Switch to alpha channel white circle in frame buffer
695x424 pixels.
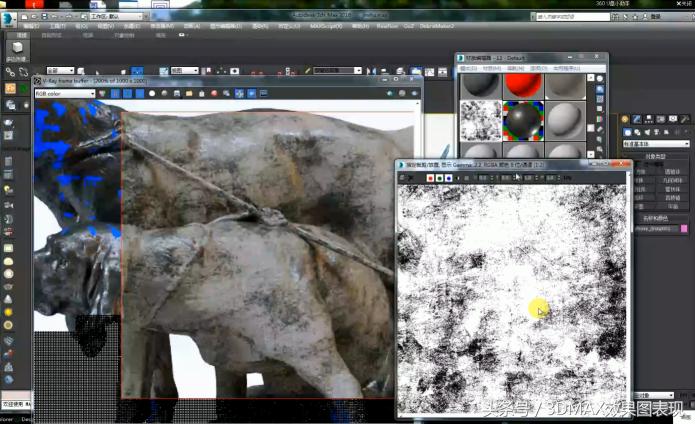152,93
